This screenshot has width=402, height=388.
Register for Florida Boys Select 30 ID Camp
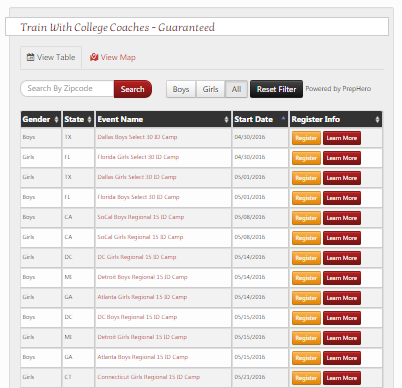tap(306, 198)
